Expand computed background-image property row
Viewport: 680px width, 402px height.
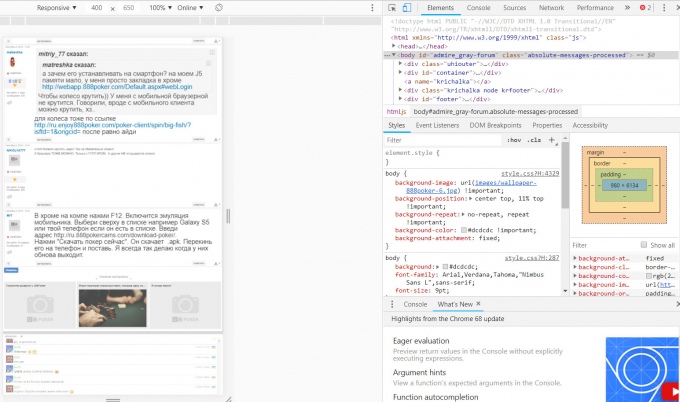tap(575, 284)
